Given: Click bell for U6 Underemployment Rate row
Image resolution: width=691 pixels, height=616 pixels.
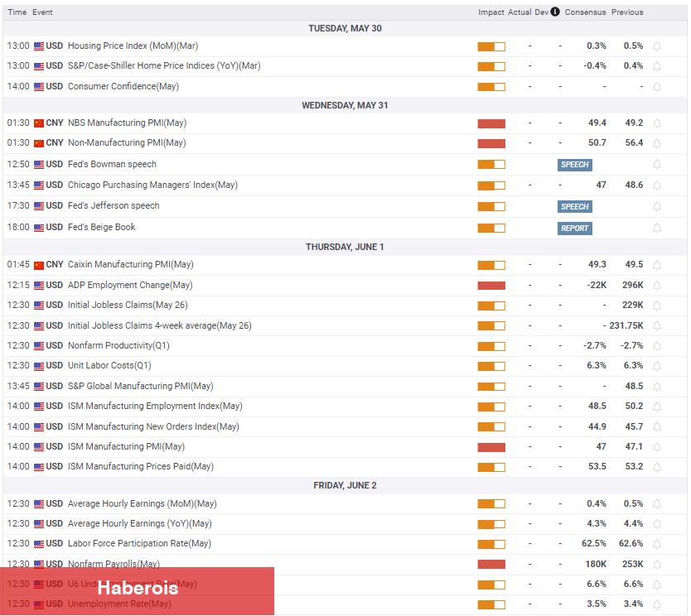Looking at the screenshot, I should [657, 585].
